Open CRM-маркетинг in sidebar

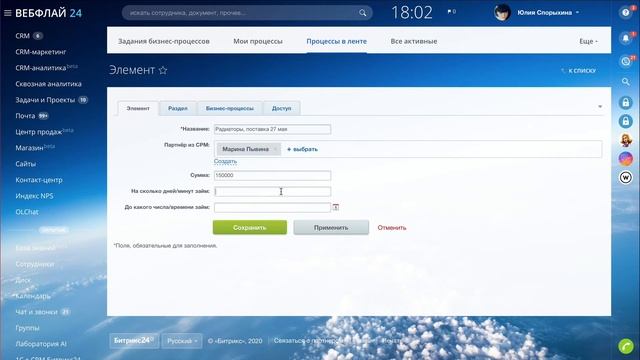(x=40, y=52)
